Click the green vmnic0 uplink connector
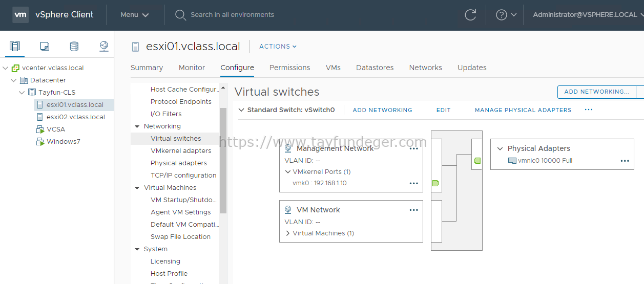The width and height of the screenshot is (644, 284). tap(477, 161)
